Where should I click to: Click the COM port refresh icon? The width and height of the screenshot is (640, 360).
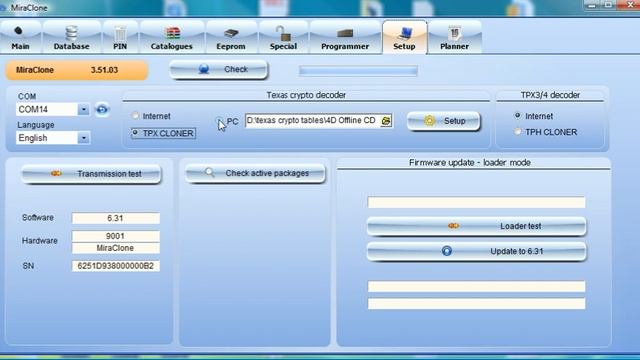102,109
